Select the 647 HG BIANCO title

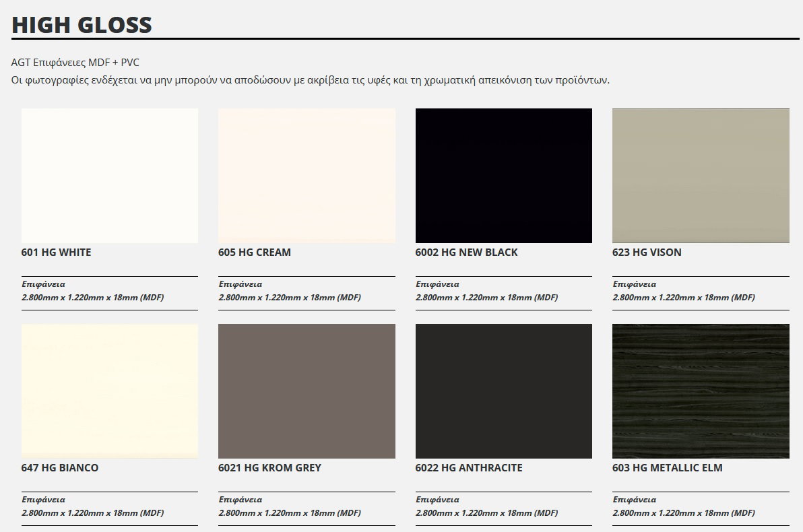click(59, 467)
